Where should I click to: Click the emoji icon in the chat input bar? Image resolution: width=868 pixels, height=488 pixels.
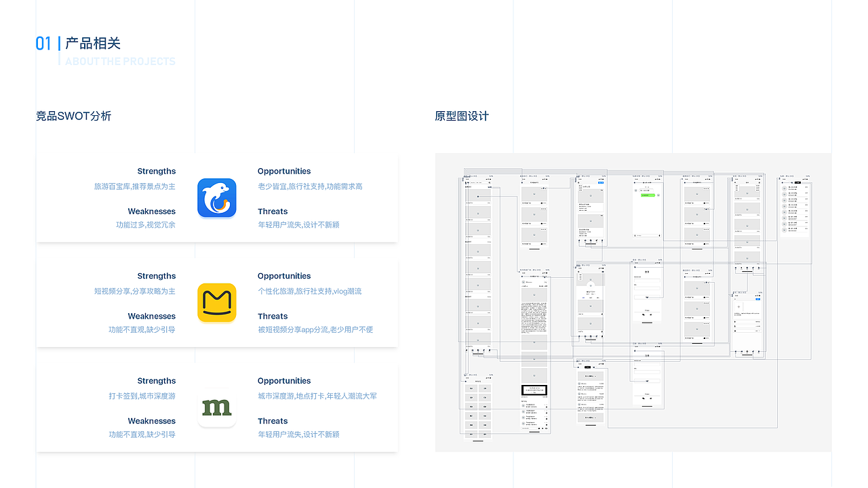pos(635,235)
